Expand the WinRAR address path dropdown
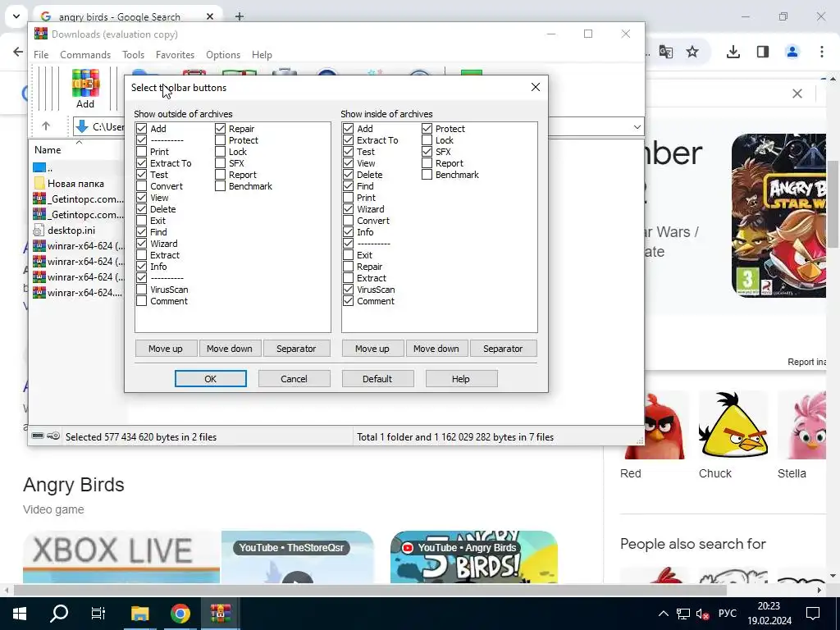This screenshot has height=630, width=840. point(637,127)
